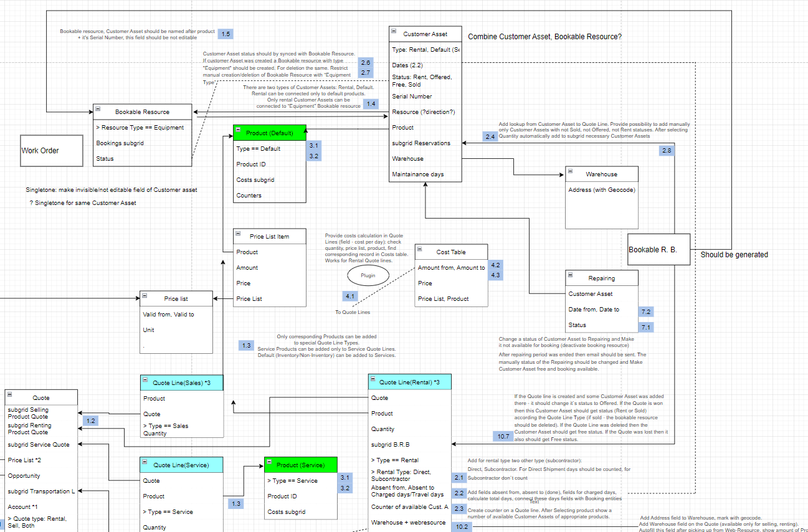This screenshot has width=808, height=532.
Task: Select 'Price List' row in Price List Item
Action: coord(270,299)
